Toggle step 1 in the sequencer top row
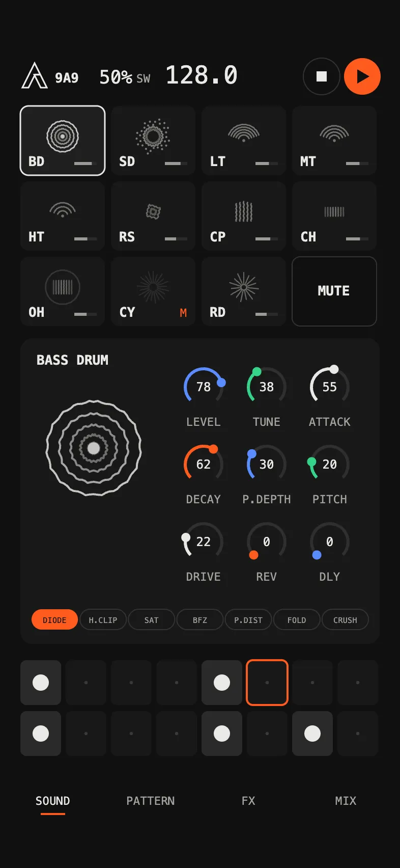 41,683
